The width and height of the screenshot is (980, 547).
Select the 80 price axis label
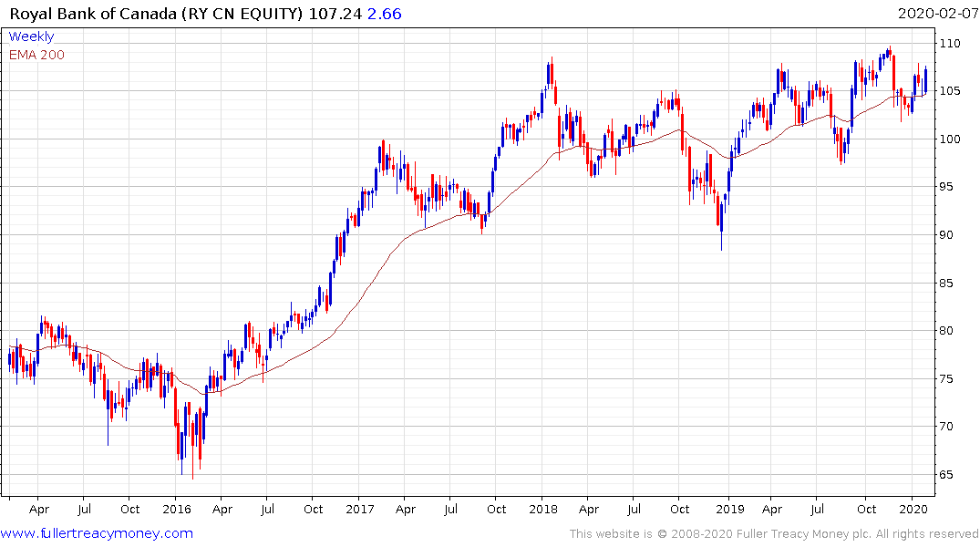(947, 331)
